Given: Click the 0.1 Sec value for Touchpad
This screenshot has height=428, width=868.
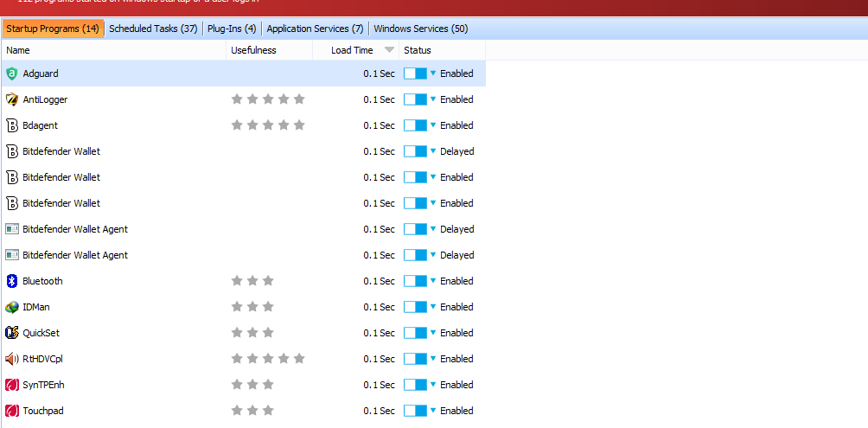Looking at the screenshot, I should click(380, 411).
